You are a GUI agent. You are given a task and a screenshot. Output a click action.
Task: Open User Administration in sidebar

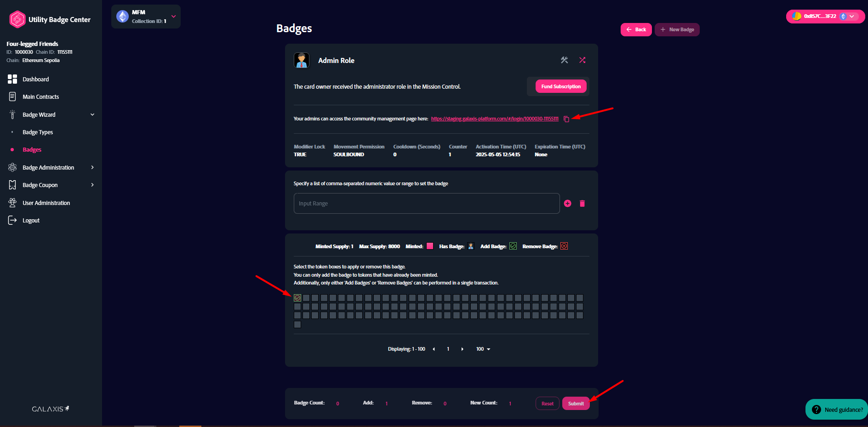coord(46,203)
